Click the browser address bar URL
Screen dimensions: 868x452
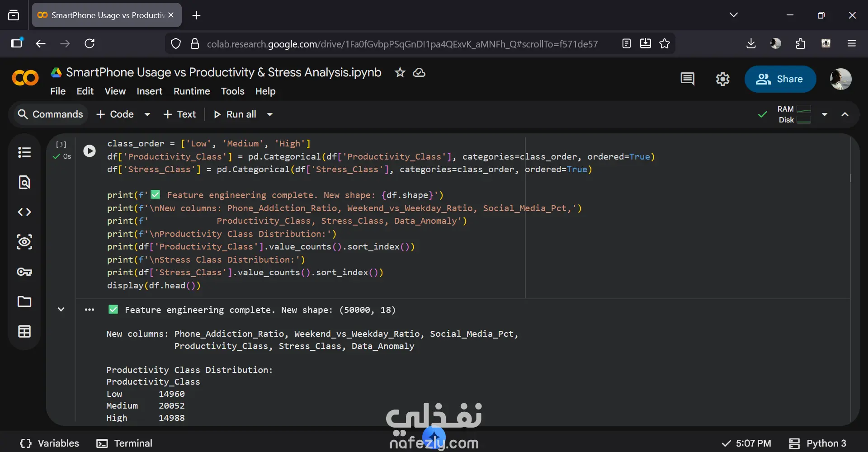(402, 44)
